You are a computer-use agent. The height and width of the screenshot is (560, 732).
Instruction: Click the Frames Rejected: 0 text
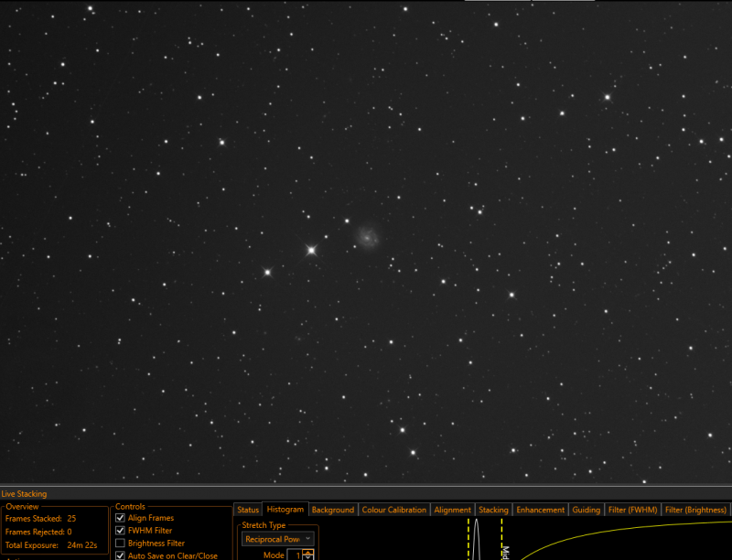coord(38,532)
